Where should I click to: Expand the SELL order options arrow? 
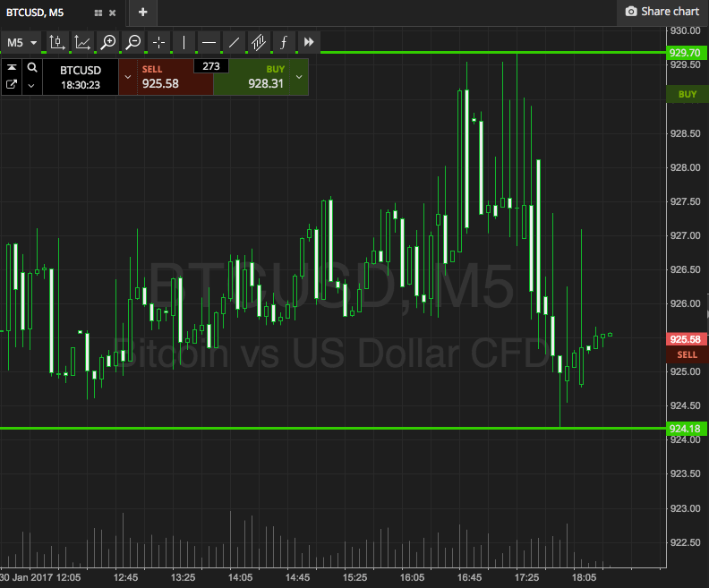(x=127, y=77)
